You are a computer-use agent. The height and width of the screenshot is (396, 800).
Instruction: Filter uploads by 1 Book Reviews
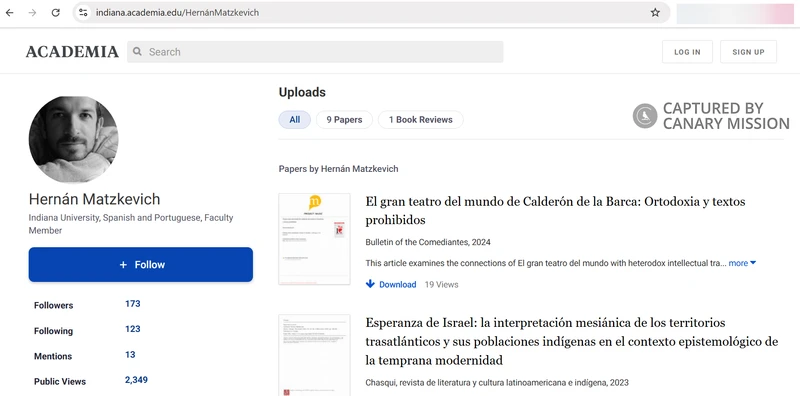pos(420,120)
